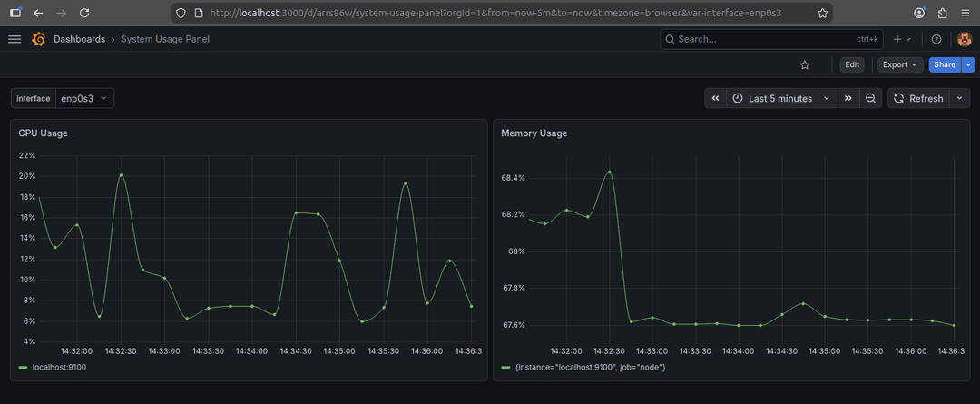Click the Memory Usage panel title

tap(534, 133)
